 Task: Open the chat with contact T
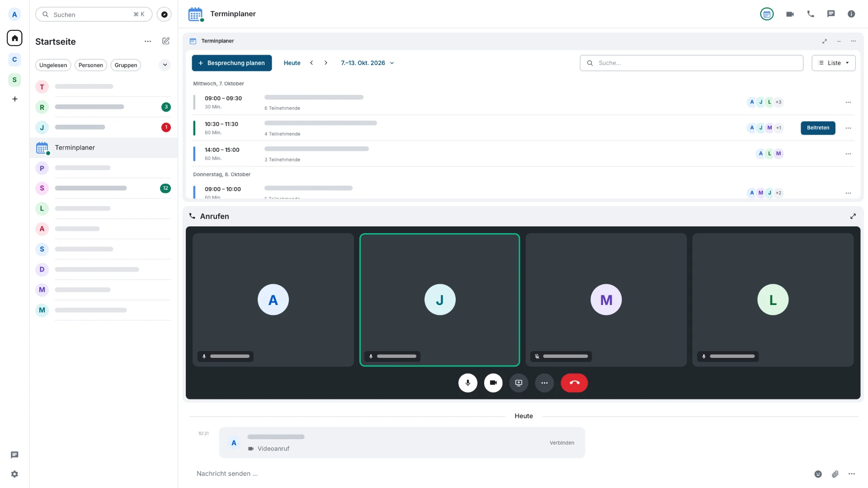click(x=104, y=87)
